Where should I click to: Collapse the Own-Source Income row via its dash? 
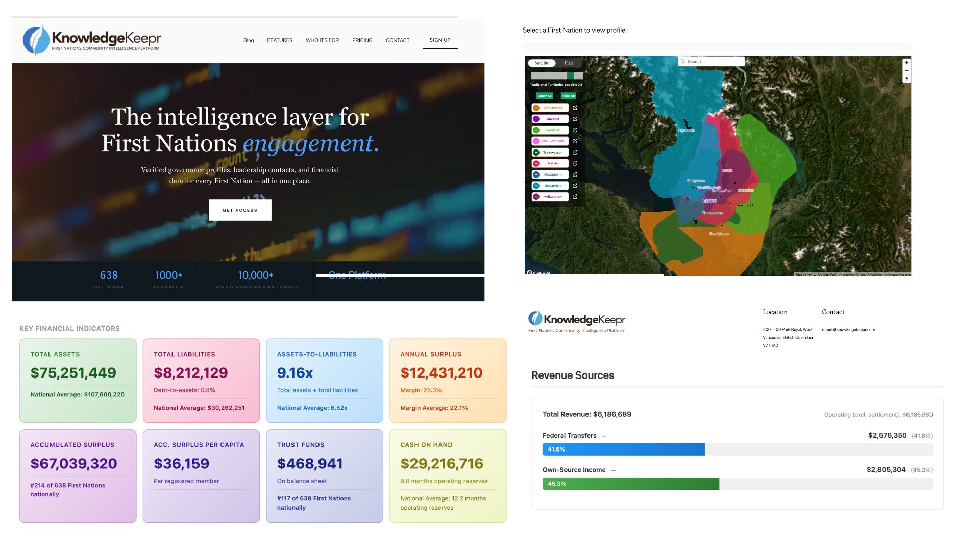click(x=614, y=470)
